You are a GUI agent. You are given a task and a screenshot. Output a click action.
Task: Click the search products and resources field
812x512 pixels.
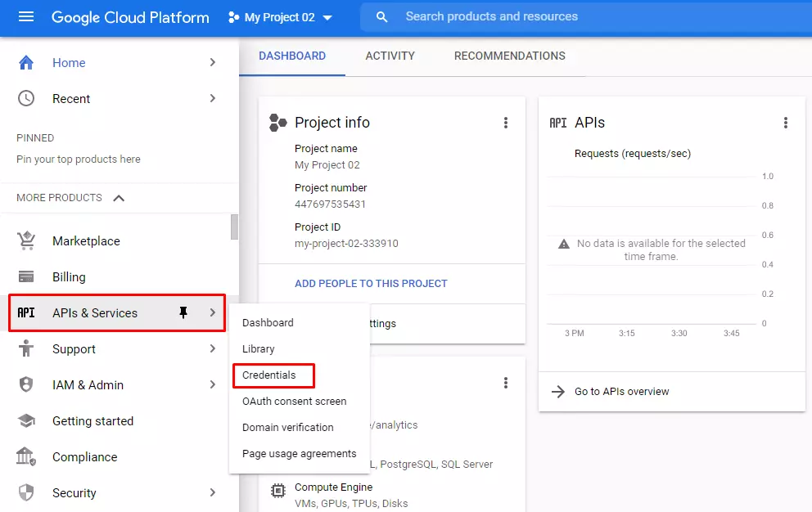point(586,17)
